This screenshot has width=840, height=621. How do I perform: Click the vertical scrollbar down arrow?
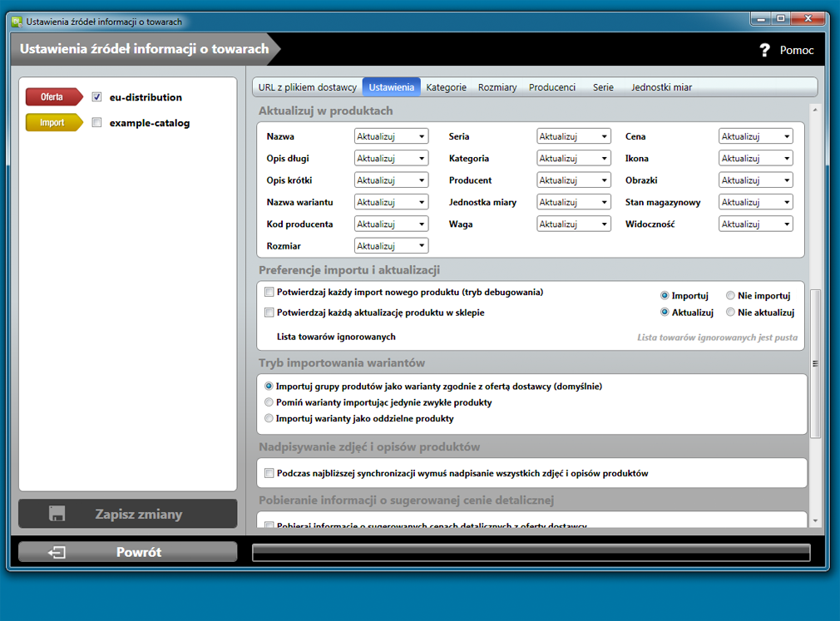coord(815,520)
